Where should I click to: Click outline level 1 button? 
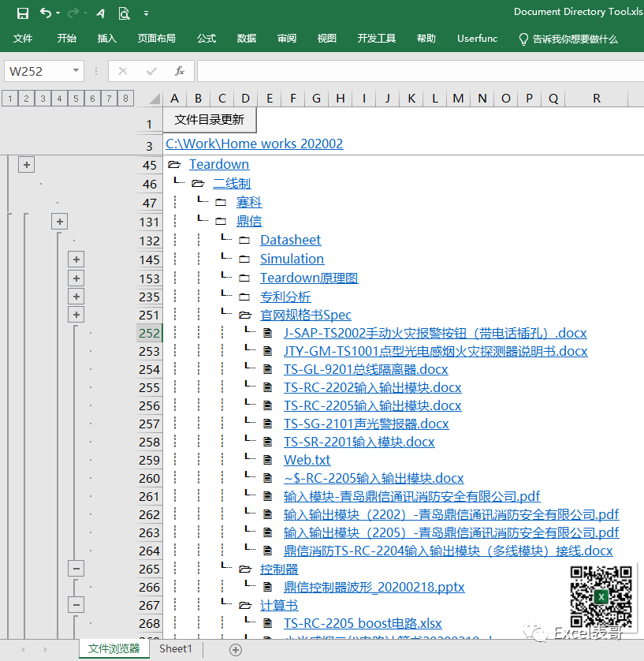(10, 99)
